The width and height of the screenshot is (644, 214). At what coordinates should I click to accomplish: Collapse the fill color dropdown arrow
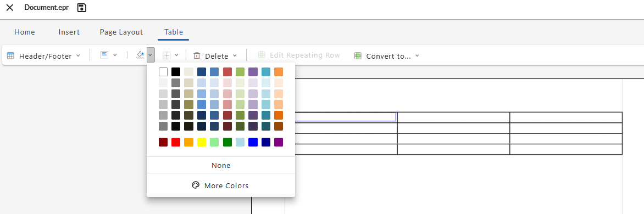[x=151, y=55]
